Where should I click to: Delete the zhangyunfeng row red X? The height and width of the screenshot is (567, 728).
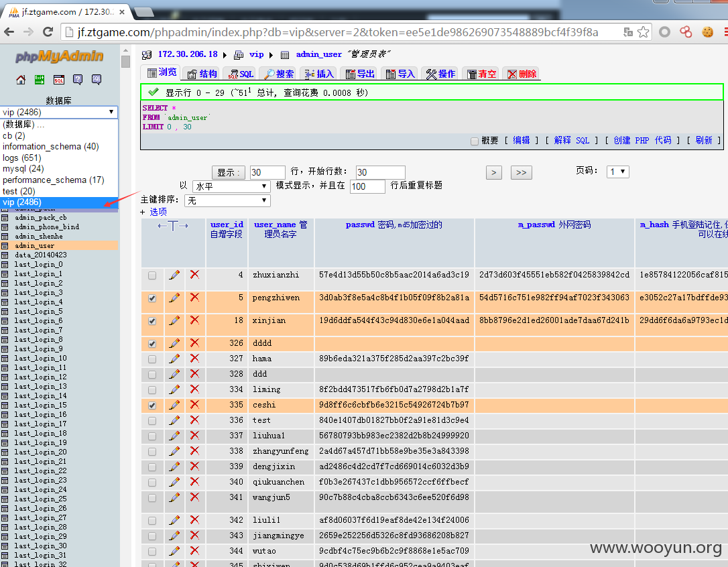point(194,450)
